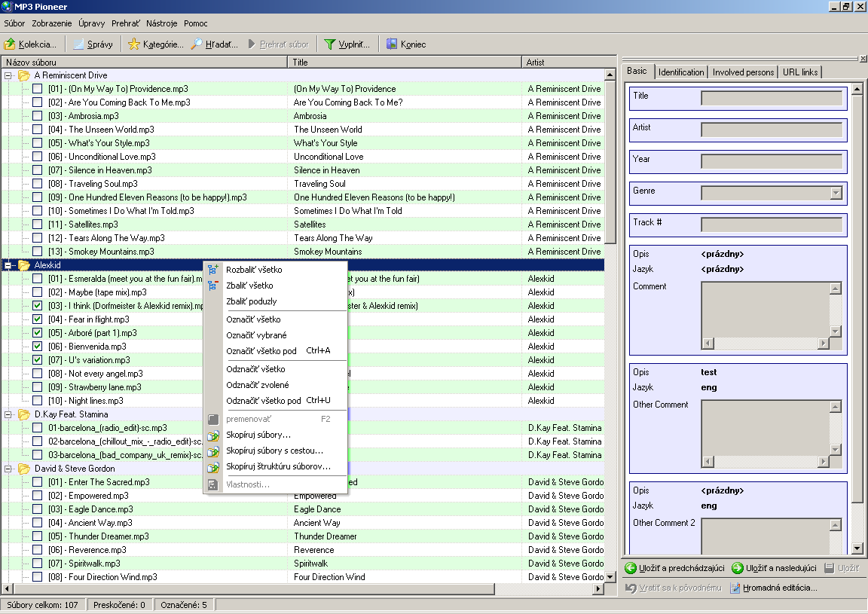Click the Koniec exit icon
This screenshot has width=868, height=614.
(392, 44)
